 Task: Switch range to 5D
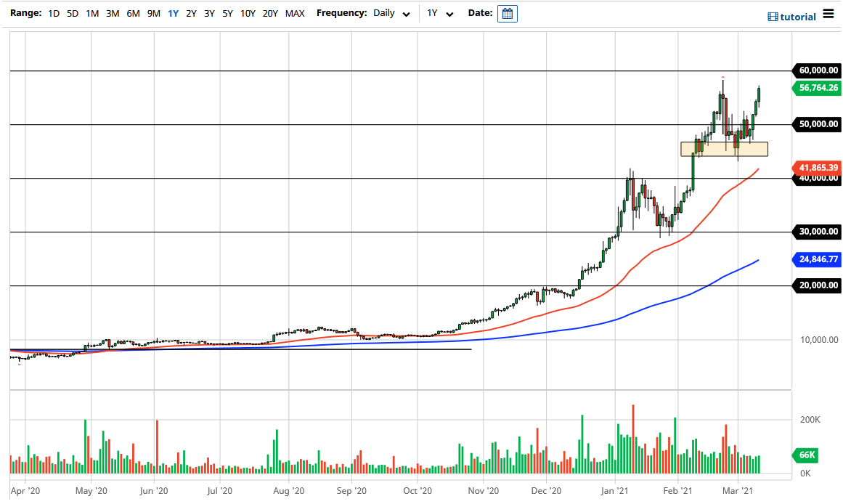(x=71, y=13)
